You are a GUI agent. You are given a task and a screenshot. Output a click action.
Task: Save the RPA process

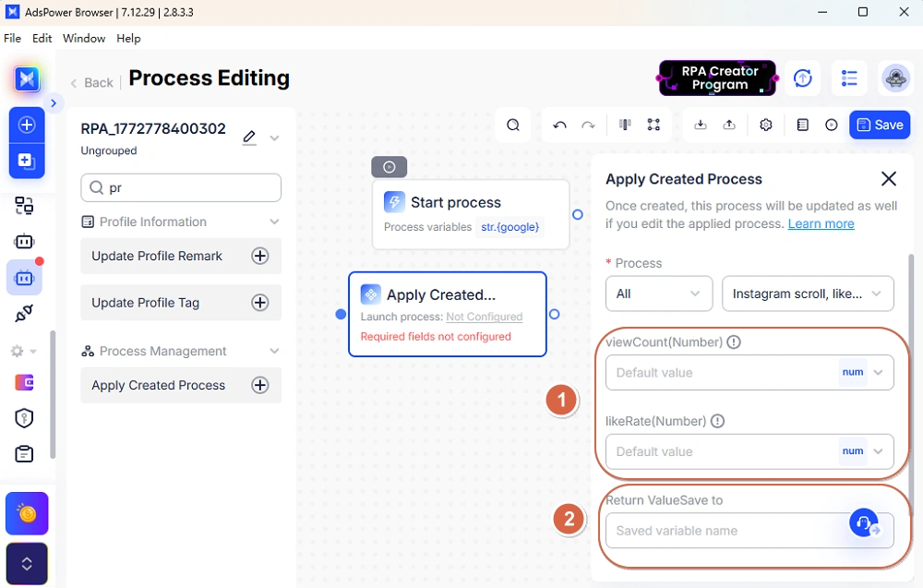tap(879, 125)
